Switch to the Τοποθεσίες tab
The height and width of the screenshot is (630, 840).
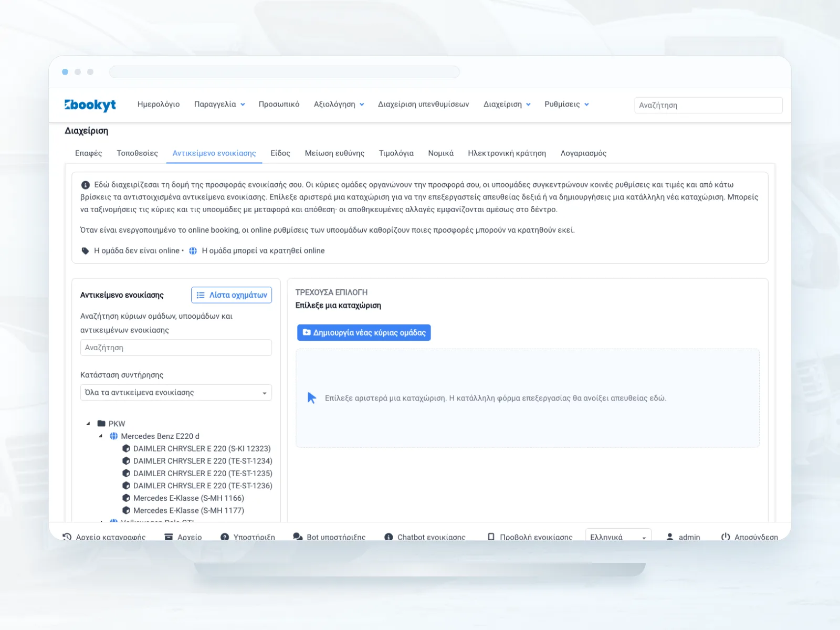[137, 153]
